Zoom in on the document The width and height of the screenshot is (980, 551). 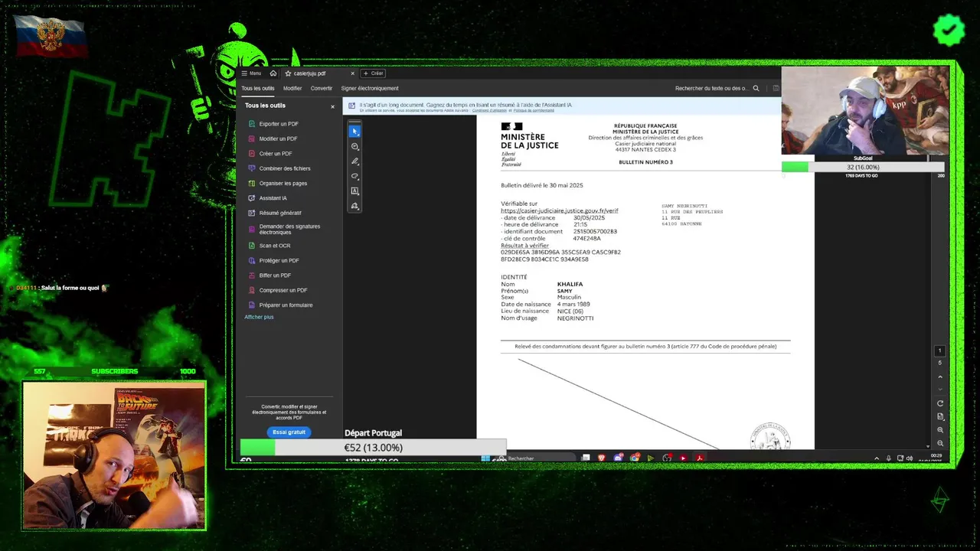coord(940,430)
